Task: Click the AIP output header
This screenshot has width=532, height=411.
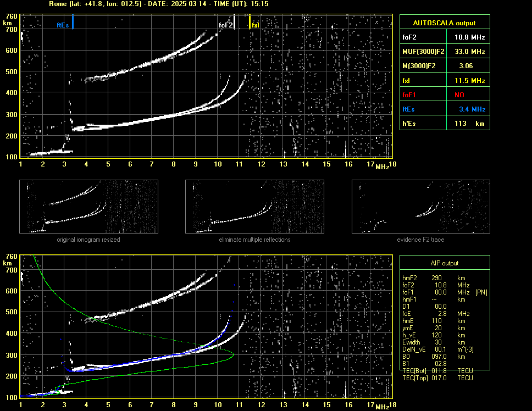Action: (x=445, y=263)
